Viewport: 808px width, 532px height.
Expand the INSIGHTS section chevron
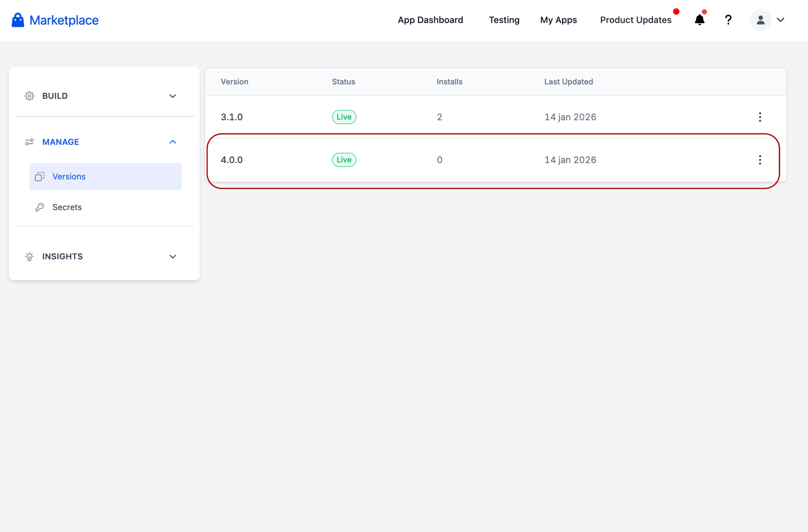click(x=172, y=257)
